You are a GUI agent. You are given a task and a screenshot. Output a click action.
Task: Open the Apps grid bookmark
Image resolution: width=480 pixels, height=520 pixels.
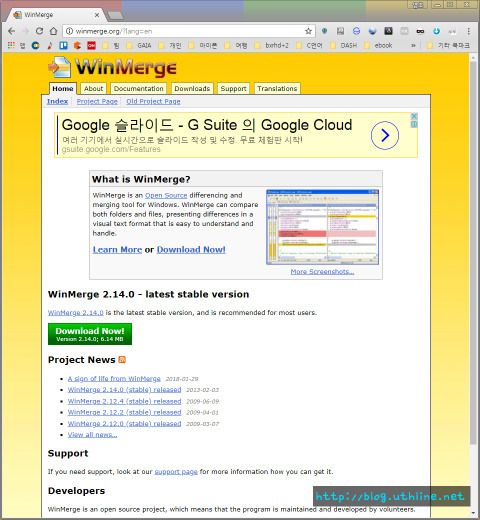[x=11, y=45]
